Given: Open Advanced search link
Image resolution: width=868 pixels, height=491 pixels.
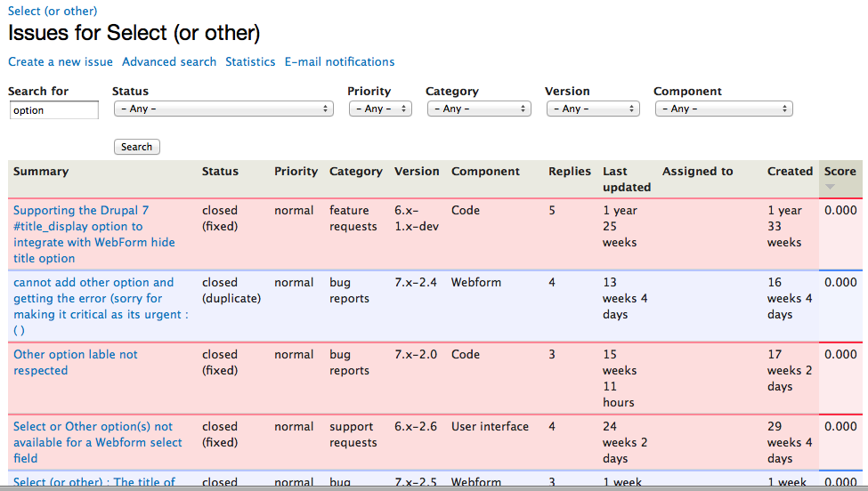Looking at the screenshot, I should click(169, 62).
